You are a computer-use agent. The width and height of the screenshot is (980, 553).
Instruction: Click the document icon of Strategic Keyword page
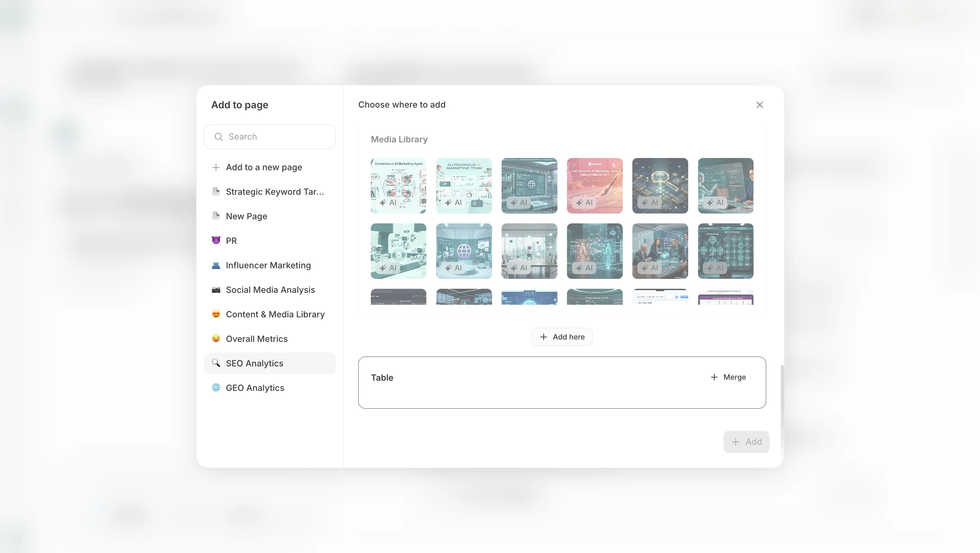(216, 191)
